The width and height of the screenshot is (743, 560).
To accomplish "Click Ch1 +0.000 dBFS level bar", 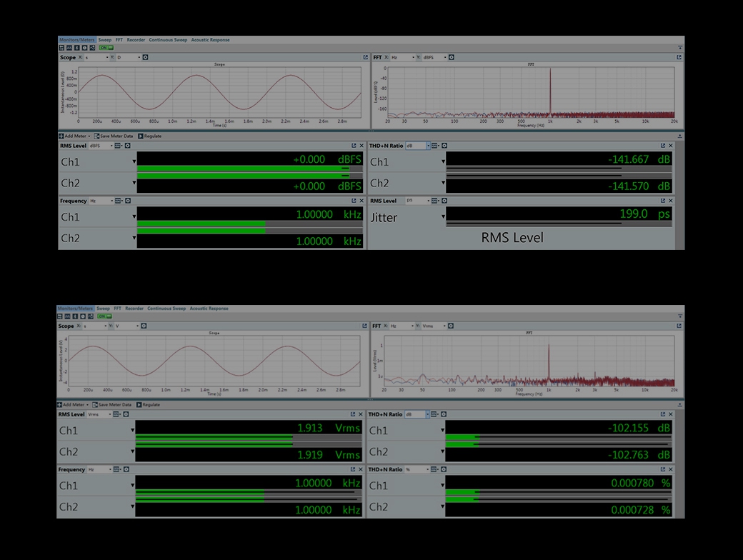I will (250, 168).
